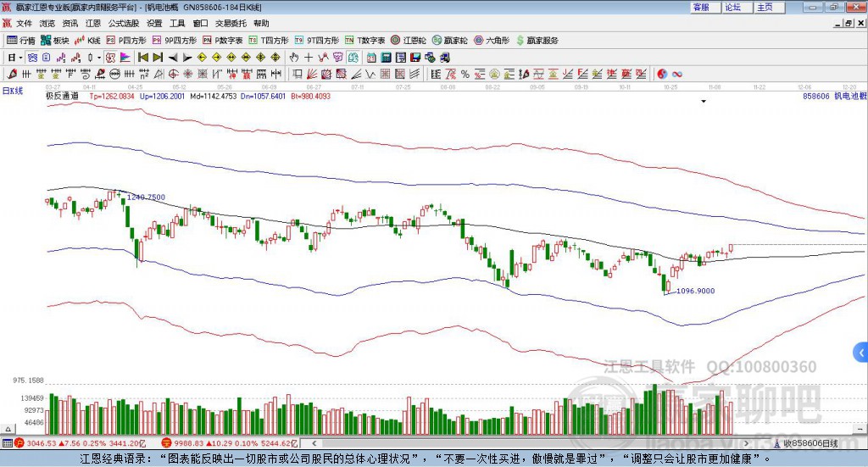Switch to the K线 candlestick view
Image resolution: width=868 pixels, height=467 pixels.
(x=87, y=41)
